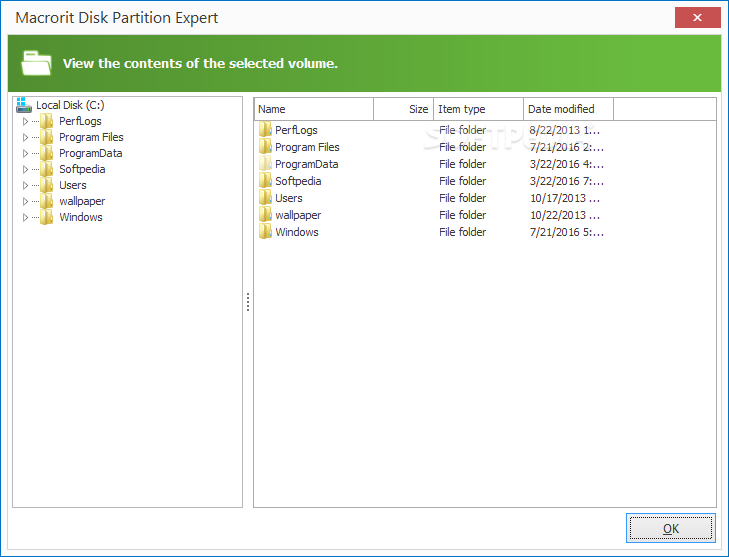Click the wallpaper folder icon in file list
Screen dimensions: 729x557
pyautogui.click(x=265, y=215)
